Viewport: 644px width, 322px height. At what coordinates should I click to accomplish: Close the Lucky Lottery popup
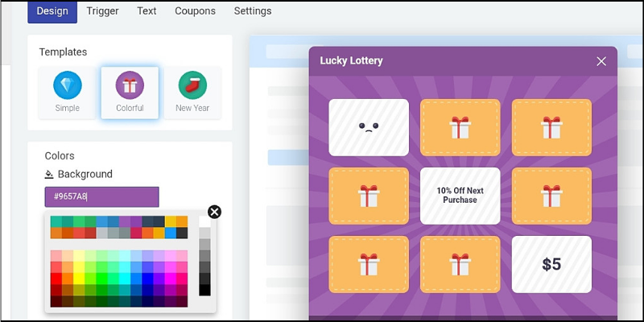(x=601, y=62)
